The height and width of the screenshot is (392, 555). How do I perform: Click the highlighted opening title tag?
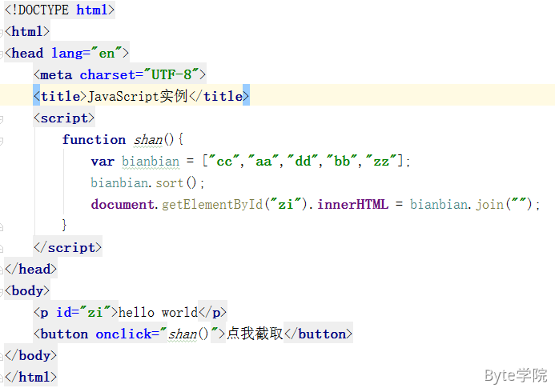pos(59,97)
